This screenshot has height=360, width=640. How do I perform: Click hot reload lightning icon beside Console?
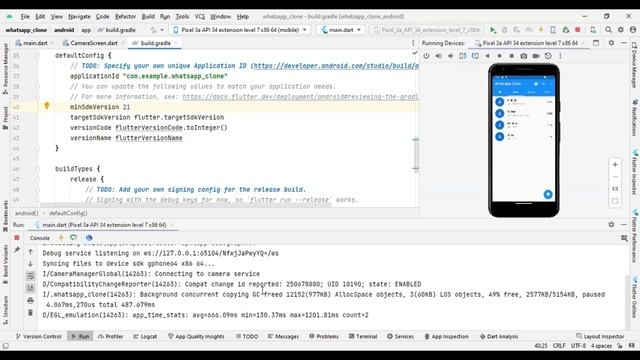click(61, 238)
